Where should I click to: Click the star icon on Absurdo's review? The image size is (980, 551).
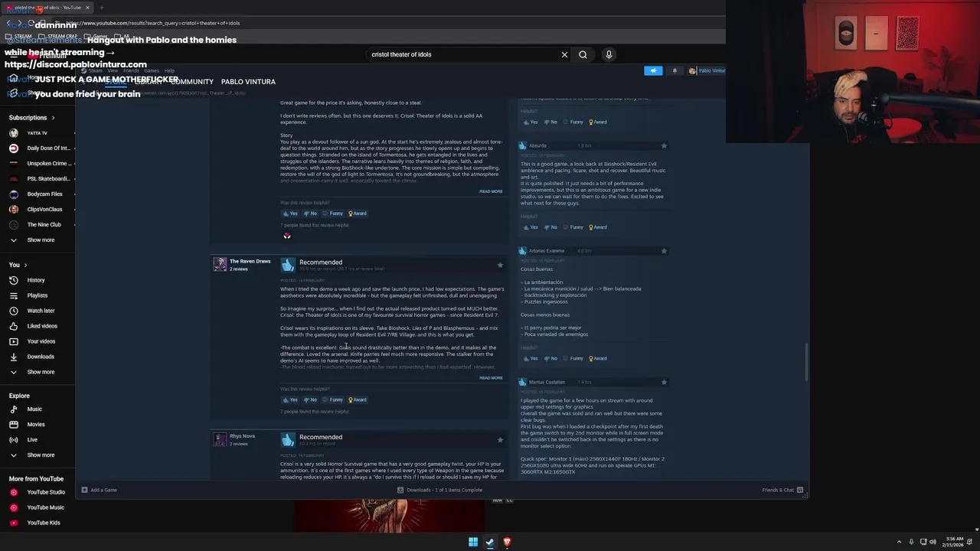tap(664, 145)
